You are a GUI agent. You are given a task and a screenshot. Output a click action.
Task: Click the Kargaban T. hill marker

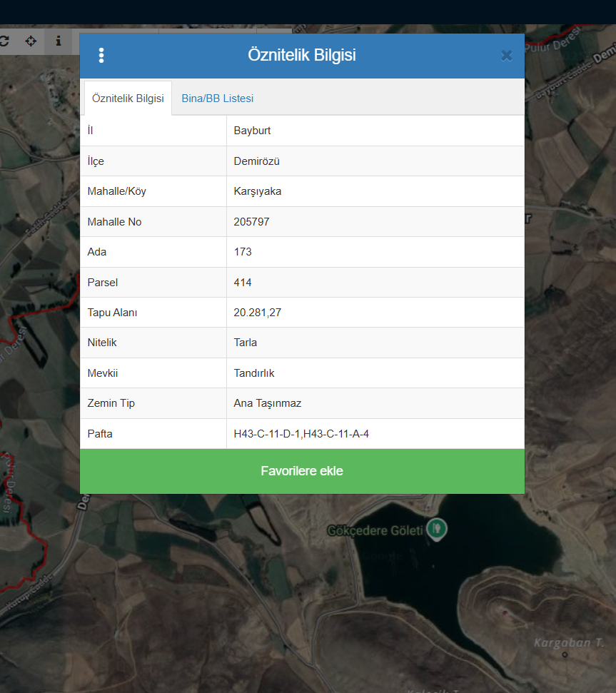(x=565, y=654)
